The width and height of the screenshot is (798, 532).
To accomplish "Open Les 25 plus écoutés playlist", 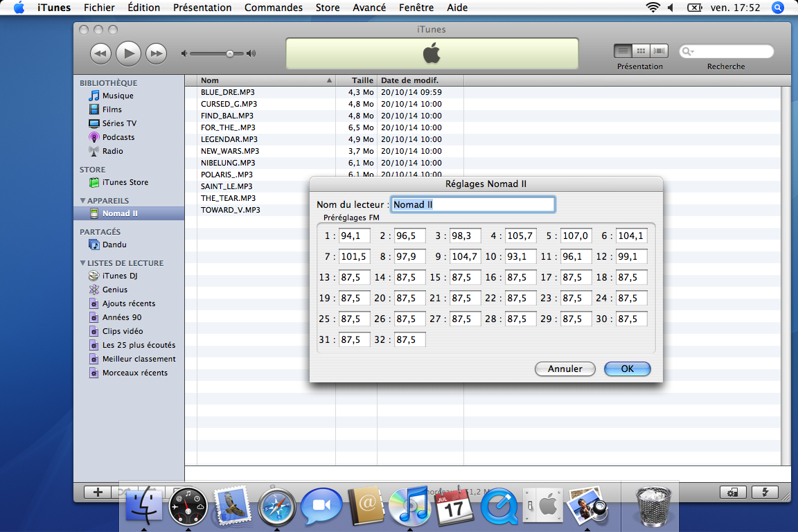I will (x=139, y=345).
